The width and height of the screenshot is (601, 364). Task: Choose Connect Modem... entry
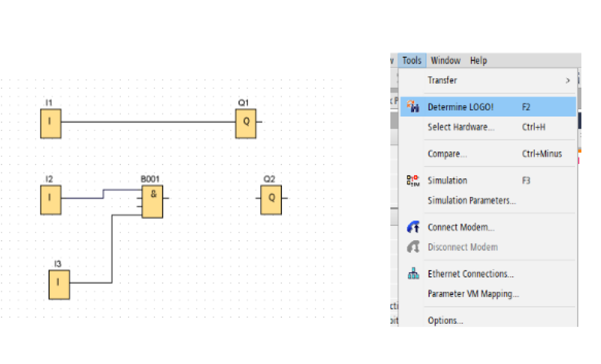488,227
